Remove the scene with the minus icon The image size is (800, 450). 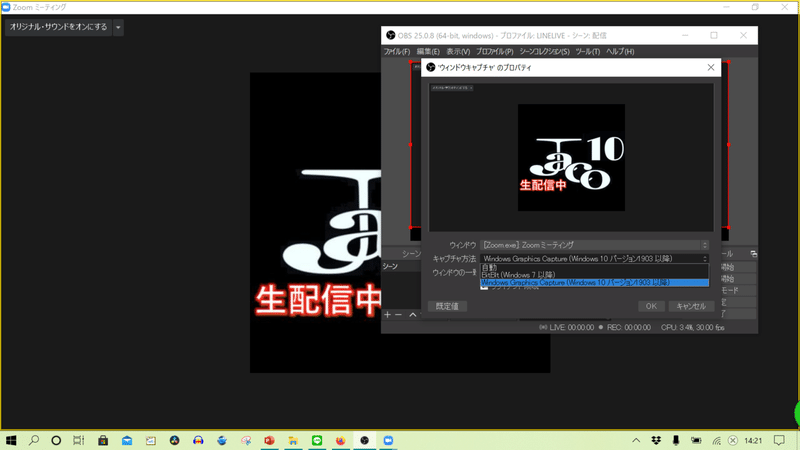pos(398,314)
